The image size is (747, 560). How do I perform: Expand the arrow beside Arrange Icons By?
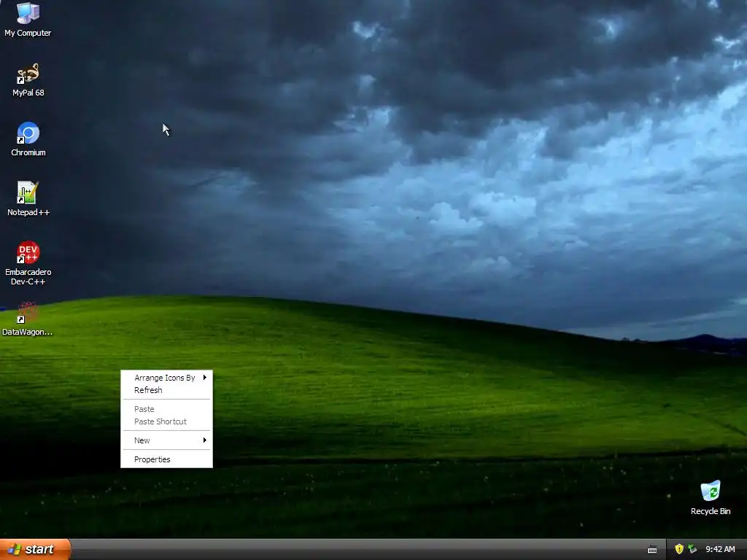click(205, 377)
